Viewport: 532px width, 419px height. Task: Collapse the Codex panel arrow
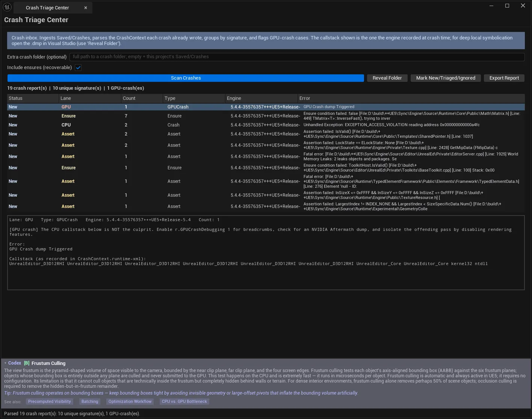click(5, 363)
